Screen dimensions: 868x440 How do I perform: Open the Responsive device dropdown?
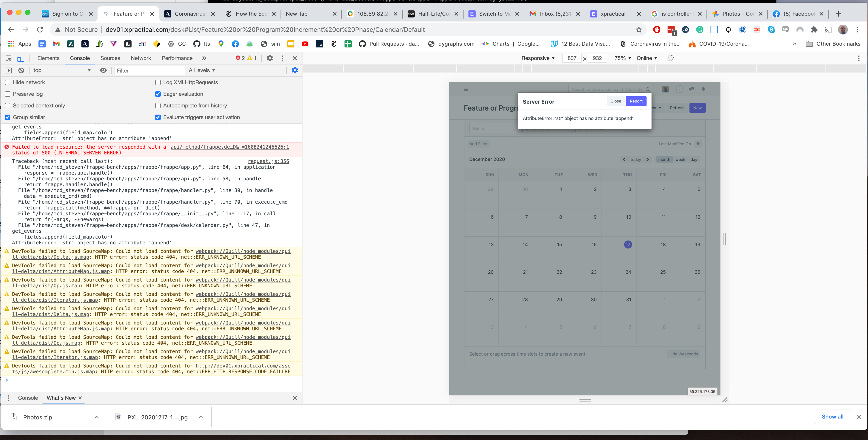coord(538,58)
